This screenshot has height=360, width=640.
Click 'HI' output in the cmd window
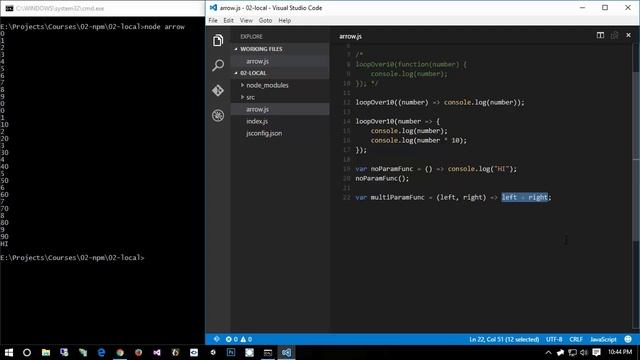[x=4, y=244]
